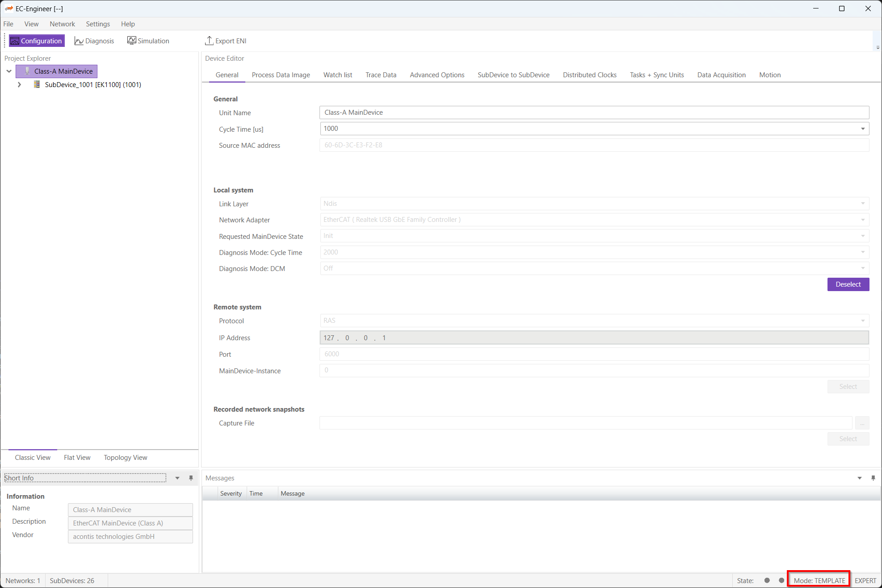
Task: Open the Network menu
Action: [62, 24]
